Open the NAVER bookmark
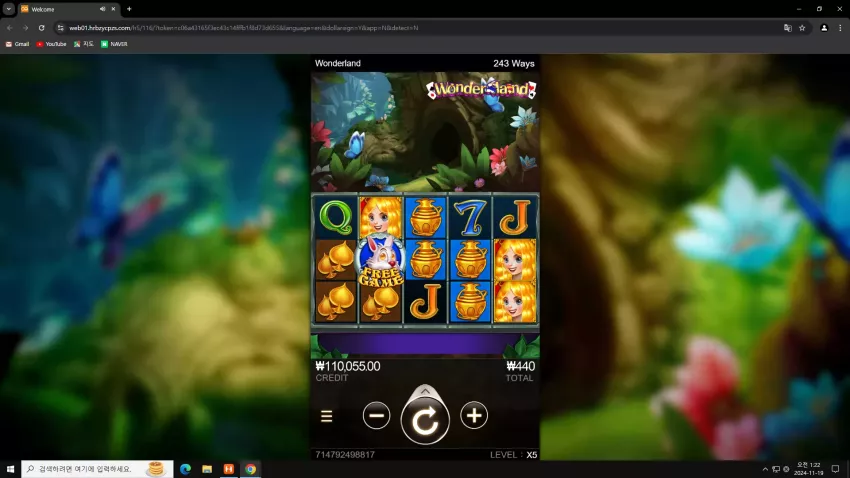 click(114, 44)
